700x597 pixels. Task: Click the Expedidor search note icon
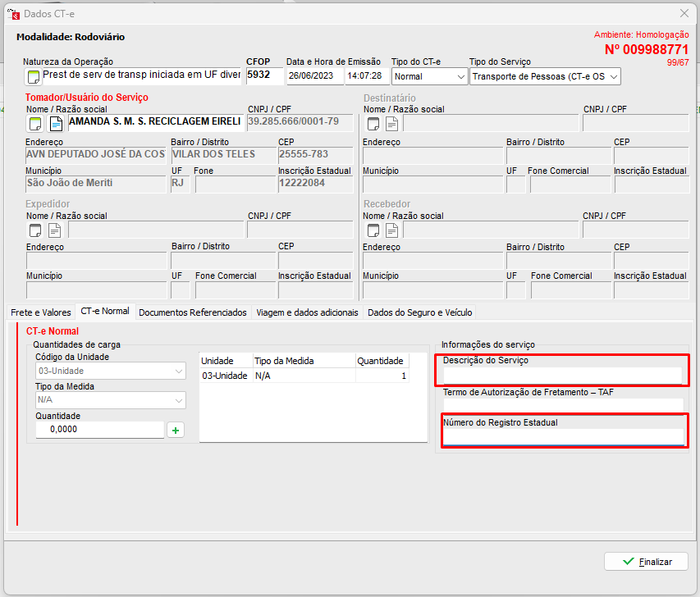(36, 230)
